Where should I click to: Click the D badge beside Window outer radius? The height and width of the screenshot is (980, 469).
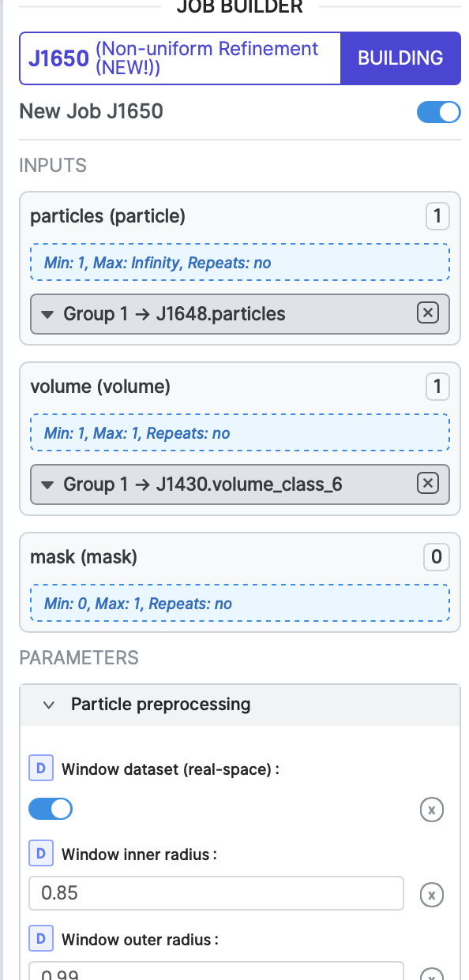tap(41, 939)
